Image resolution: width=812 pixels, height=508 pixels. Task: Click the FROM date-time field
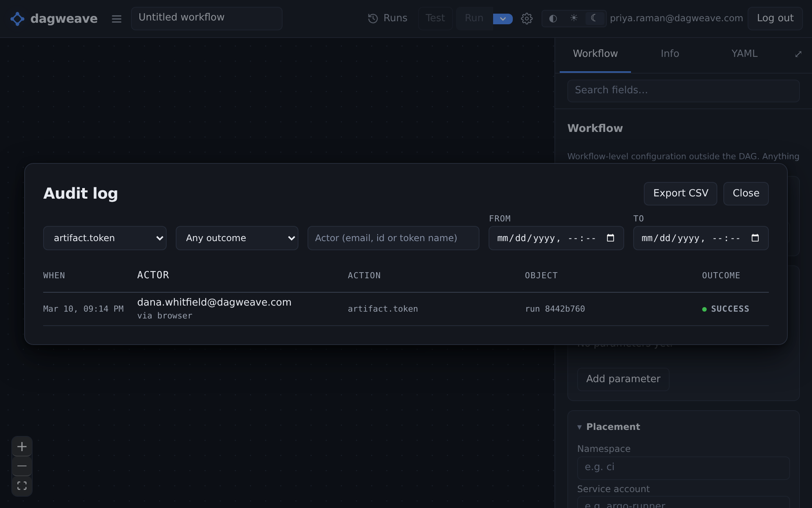point(556,238)
